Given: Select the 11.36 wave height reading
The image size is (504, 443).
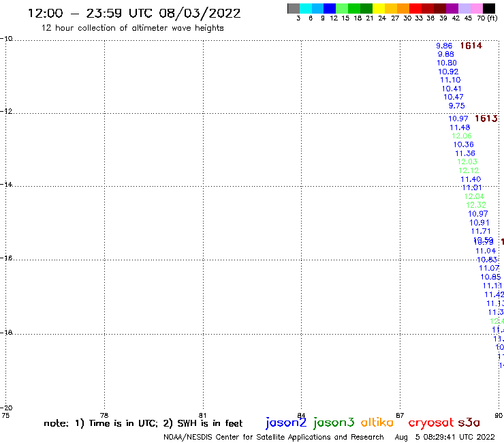Looking at the screenshot, I should tap(465, 153).
